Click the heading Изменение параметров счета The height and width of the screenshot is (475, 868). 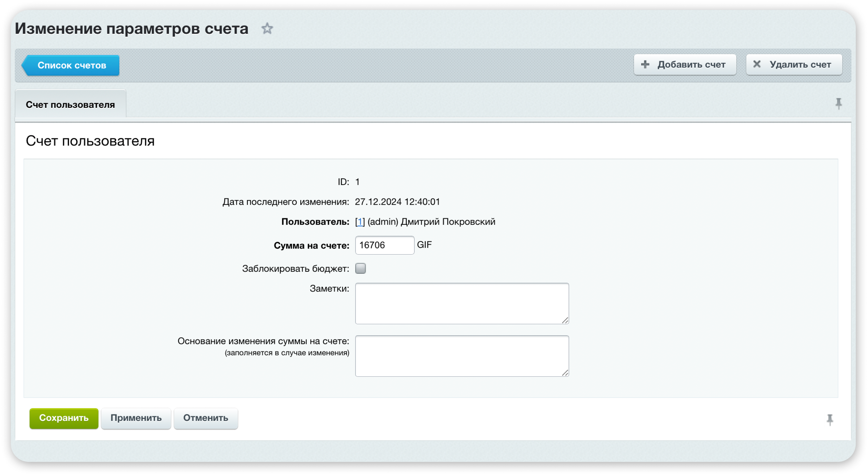click(x=131, y=29)
